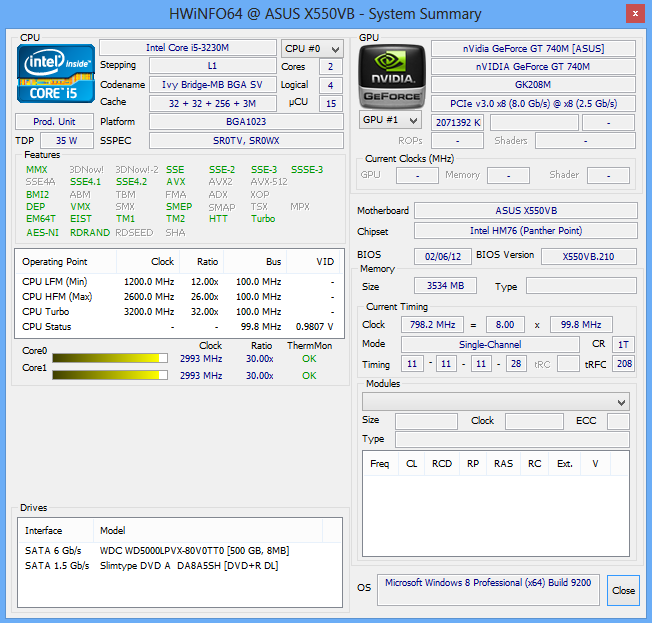Click the Operating Point column header
Screen dimensions: 652x623
pos(66,262)
